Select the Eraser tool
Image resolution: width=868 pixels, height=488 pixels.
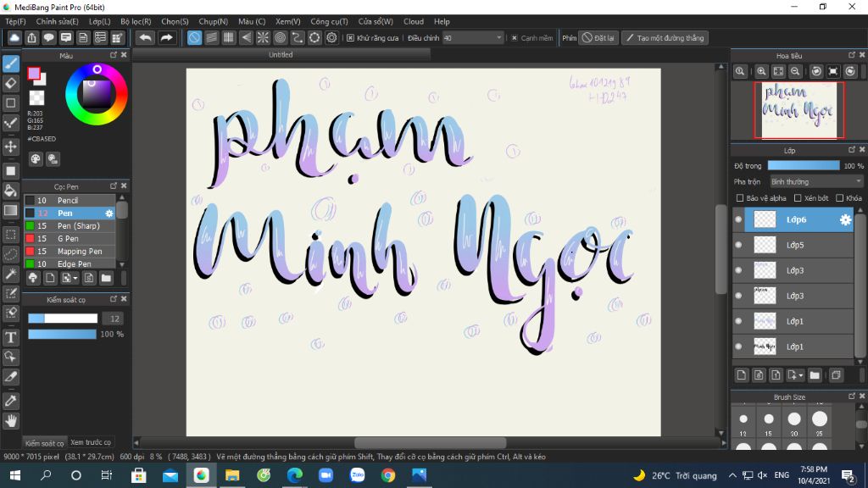click(x=10, y=83)
